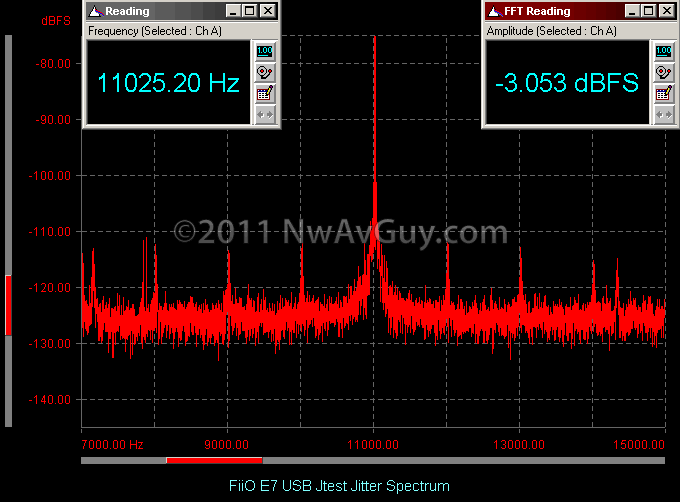Maximize the FFT Reading window
Viewport: 680px width, 502px height.
point(648,11)
